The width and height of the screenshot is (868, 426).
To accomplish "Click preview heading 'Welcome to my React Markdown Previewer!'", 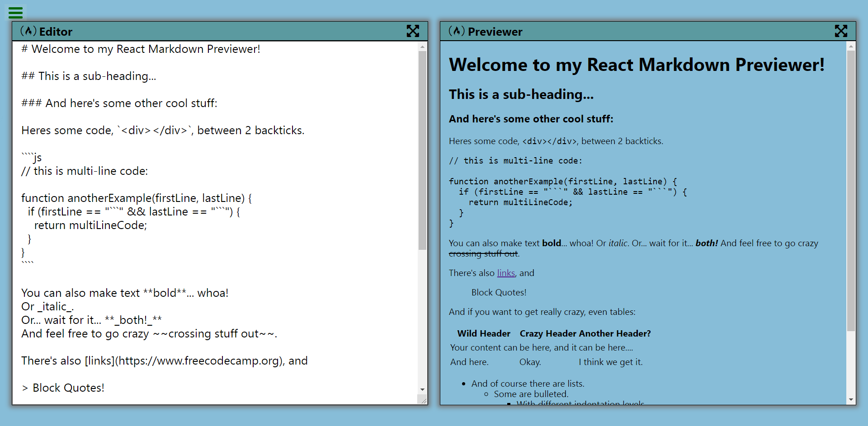I will [637, 65].
